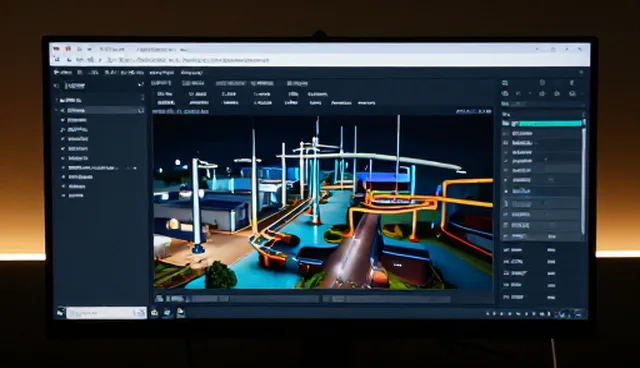This screenshot has height=368, width=640.
Task: Focus the taskbar search box
Action: click(x=106, y=313)
